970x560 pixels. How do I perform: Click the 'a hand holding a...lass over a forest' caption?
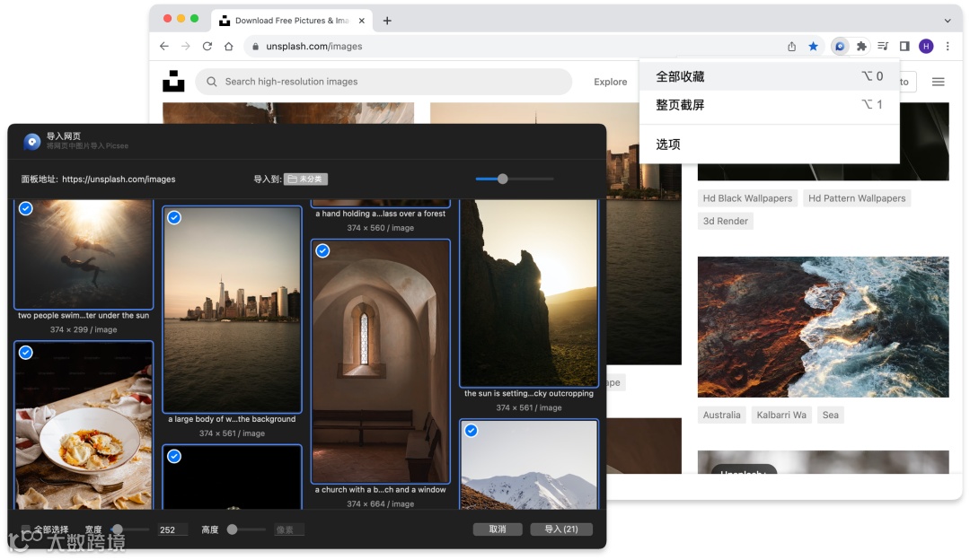(381, 214)
